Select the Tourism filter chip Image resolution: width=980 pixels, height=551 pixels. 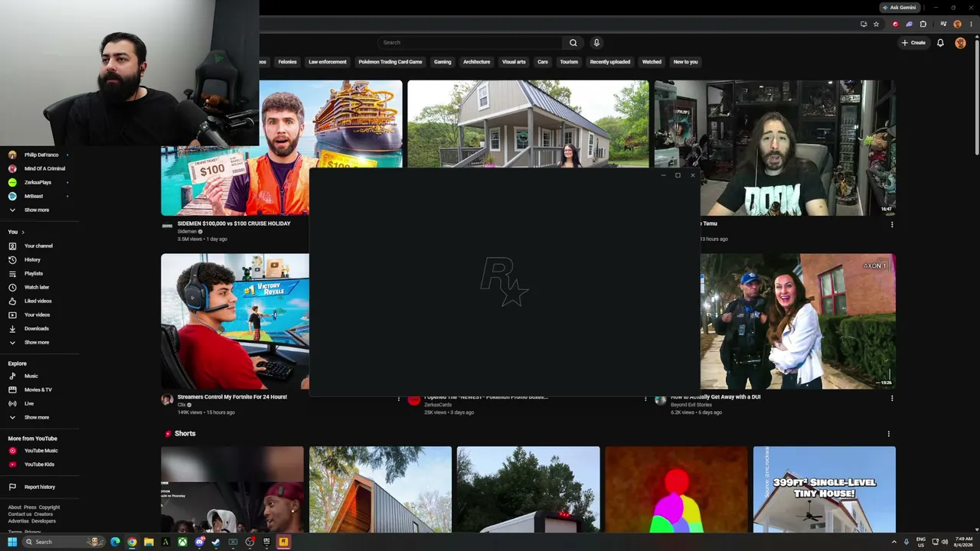[569, 62]
